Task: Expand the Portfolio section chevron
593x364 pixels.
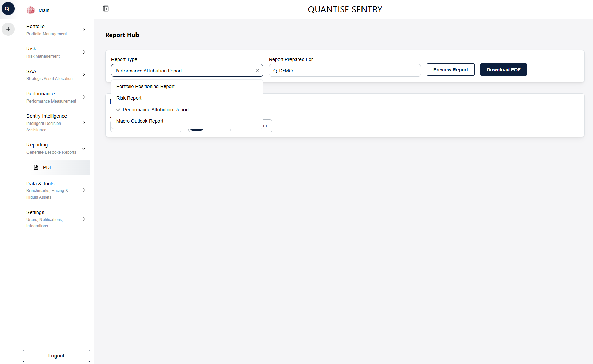Action: pyautogui.click(x=84, y=30)
